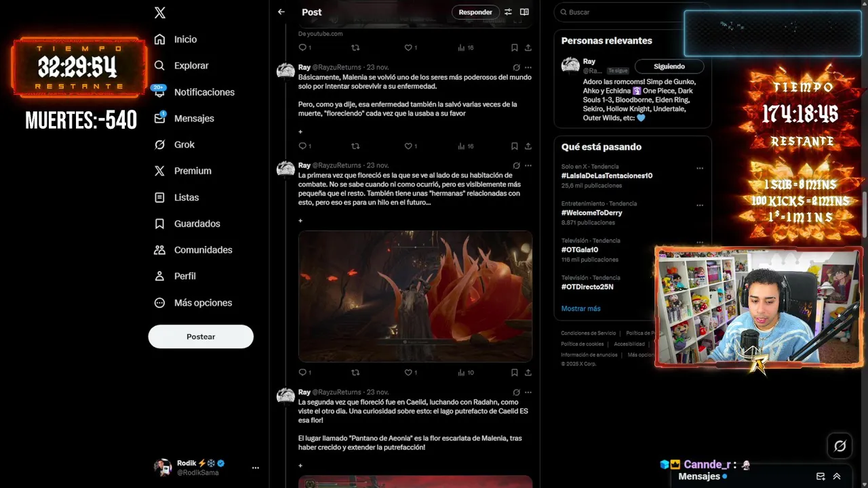Open the #WelcomeToDerry trend
The width and height of the screenshot is (868, 488).
point(592,213)
